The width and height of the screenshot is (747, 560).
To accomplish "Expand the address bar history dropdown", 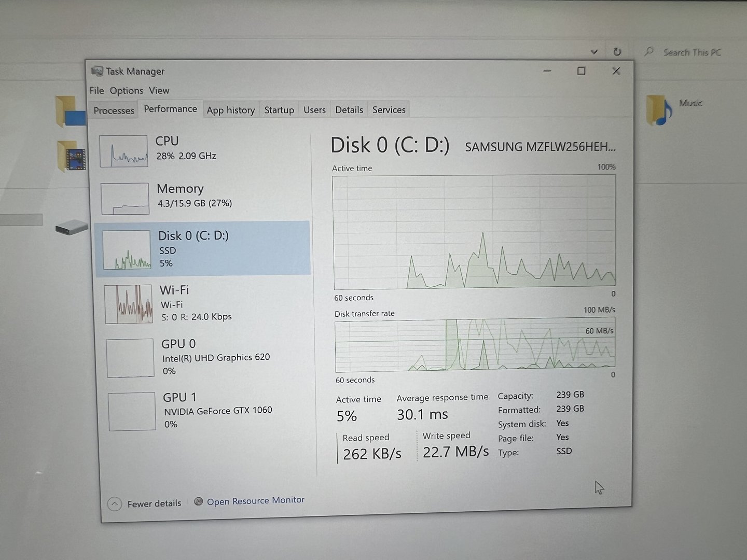I will pos(594,52).
